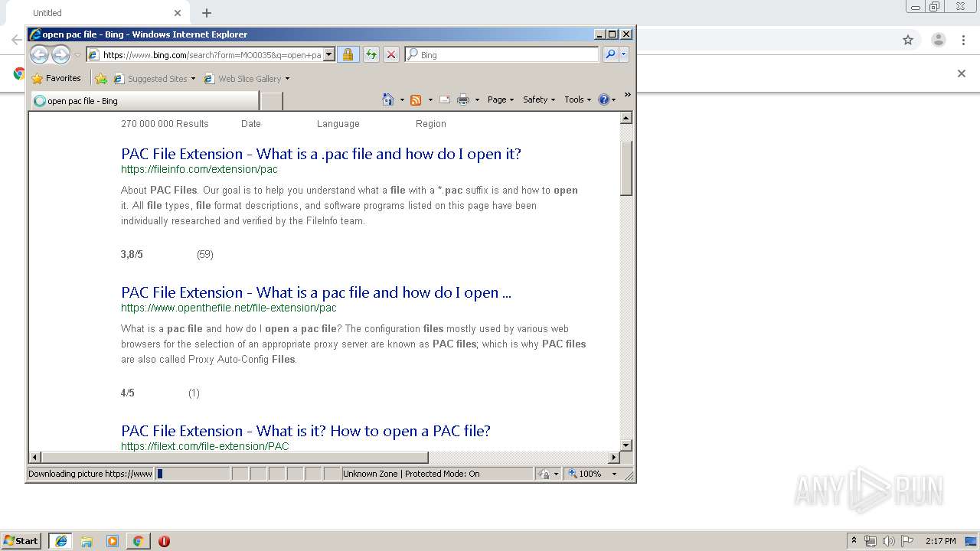The image size is (980, 551).
Task: Open search provider options dropdown
Action: [624, 54]
